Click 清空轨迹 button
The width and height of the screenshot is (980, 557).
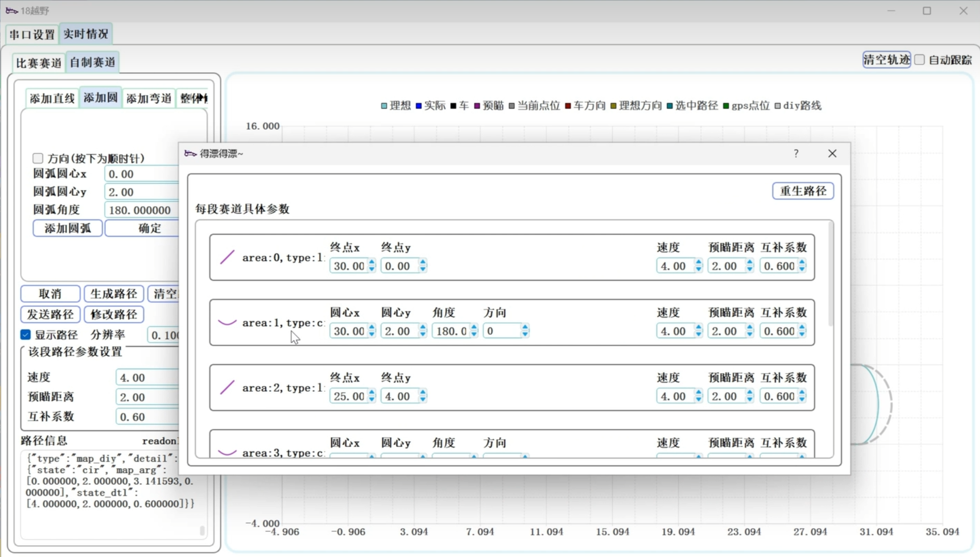pos(886,60)
